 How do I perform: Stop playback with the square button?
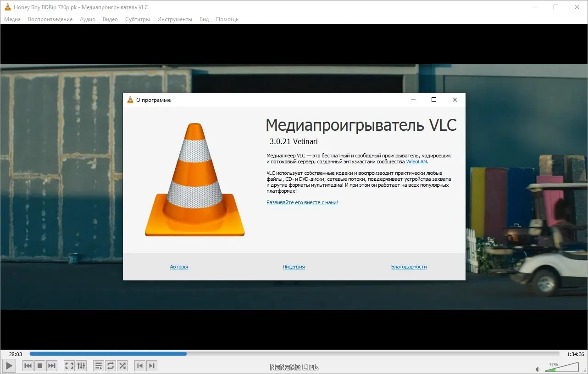40,366
